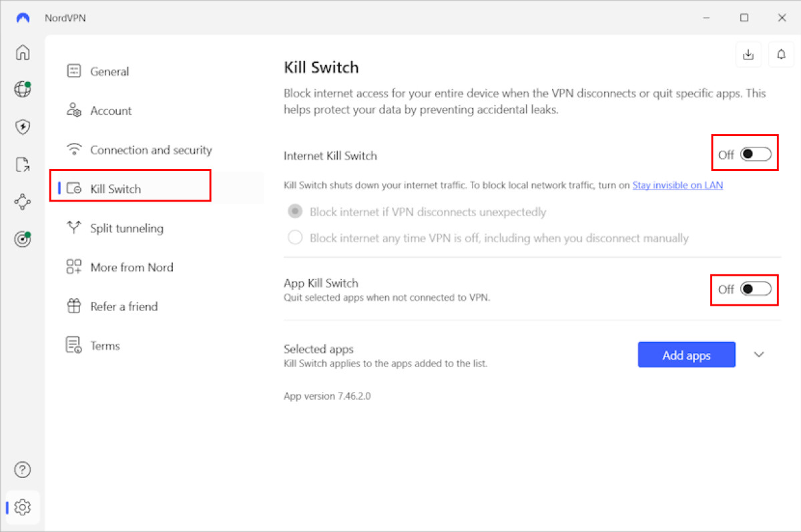
Task: Turn on the App Kill Switch toggle
Action: [x=756, y=289]
